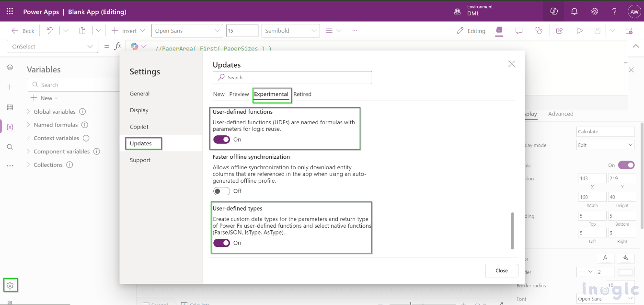The width and height of the screenshot is (644, 305).
Task: Click the Preview play icon
Action: 579,31
